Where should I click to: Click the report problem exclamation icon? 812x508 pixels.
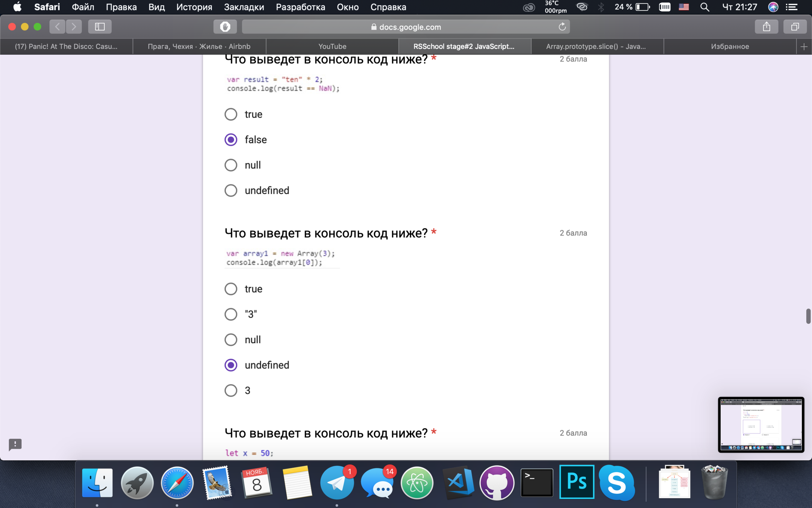15,444
